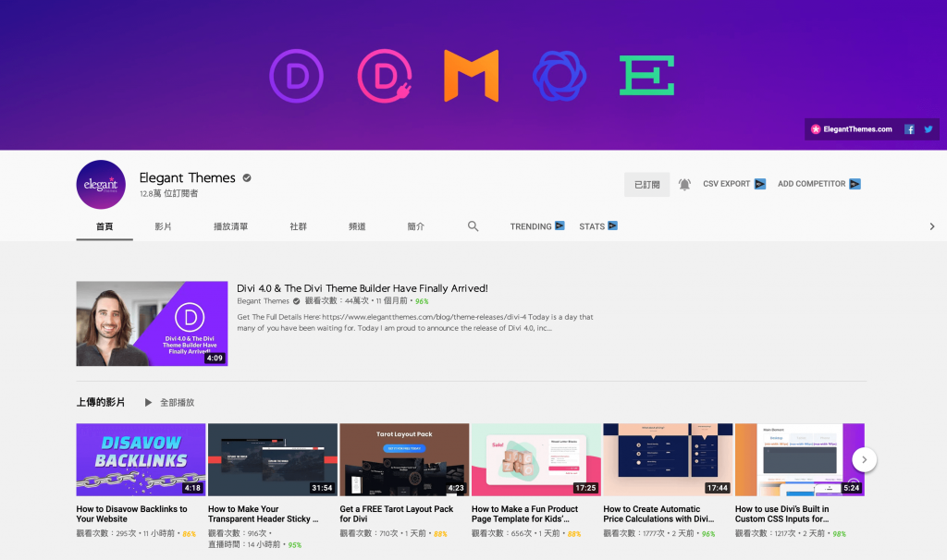Click title Get a FREE Tarot Layout Pack
Image resolution: width=947 pixels, height=560 pixels.
coord(396,514)
